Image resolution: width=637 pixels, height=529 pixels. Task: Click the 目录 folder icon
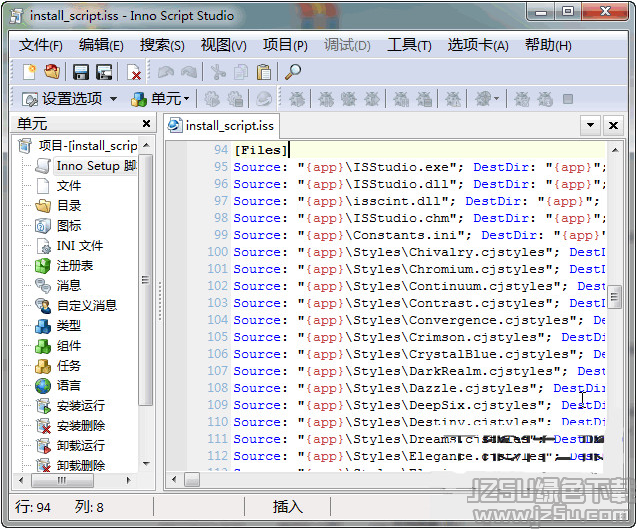click(x=43, y=206)
